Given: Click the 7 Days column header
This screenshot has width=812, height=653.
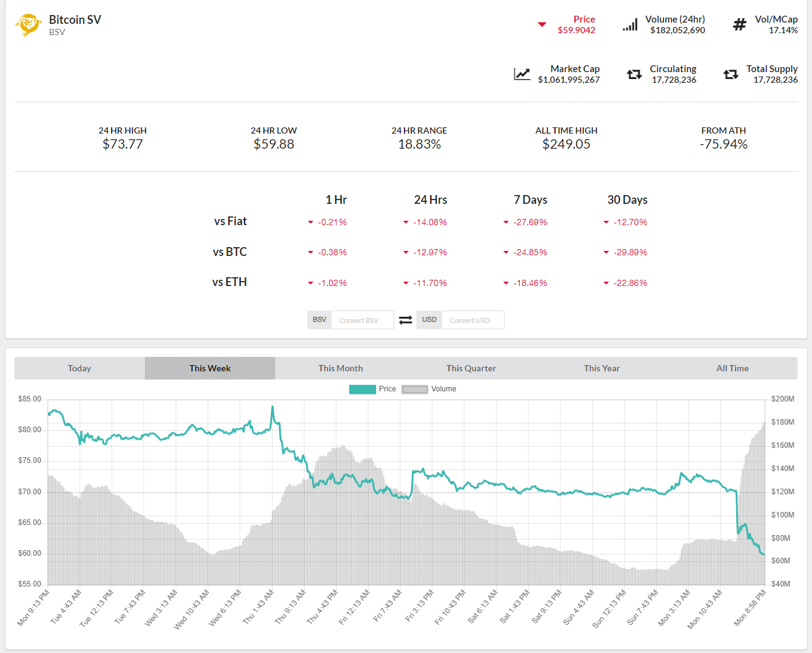Looking at the screenshot, I should (530, 199).
